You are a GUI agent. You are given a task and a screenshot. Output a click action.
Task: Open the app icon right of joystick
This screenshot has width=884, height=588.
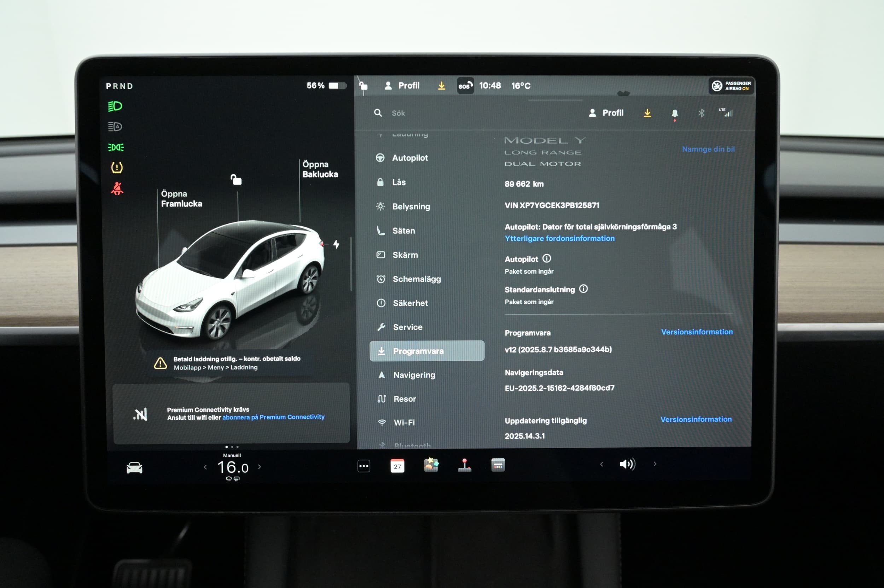[x=498, y=465]
